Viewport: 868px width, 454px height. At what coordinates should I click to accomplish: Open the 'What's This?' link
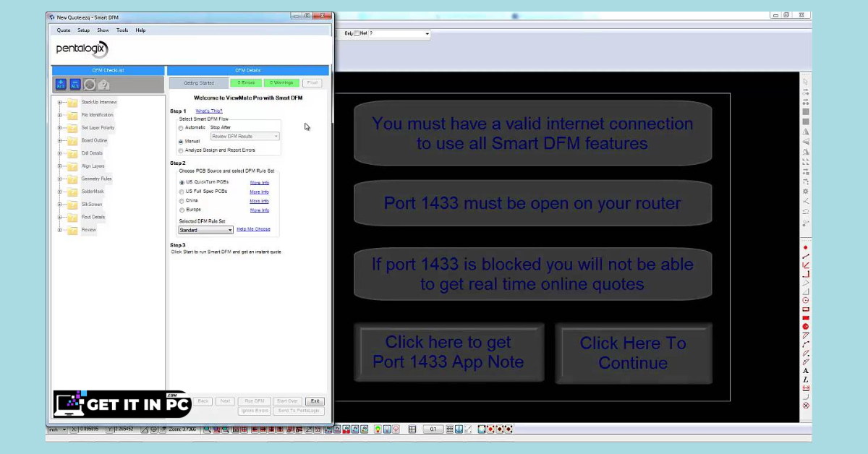(209, 111)
